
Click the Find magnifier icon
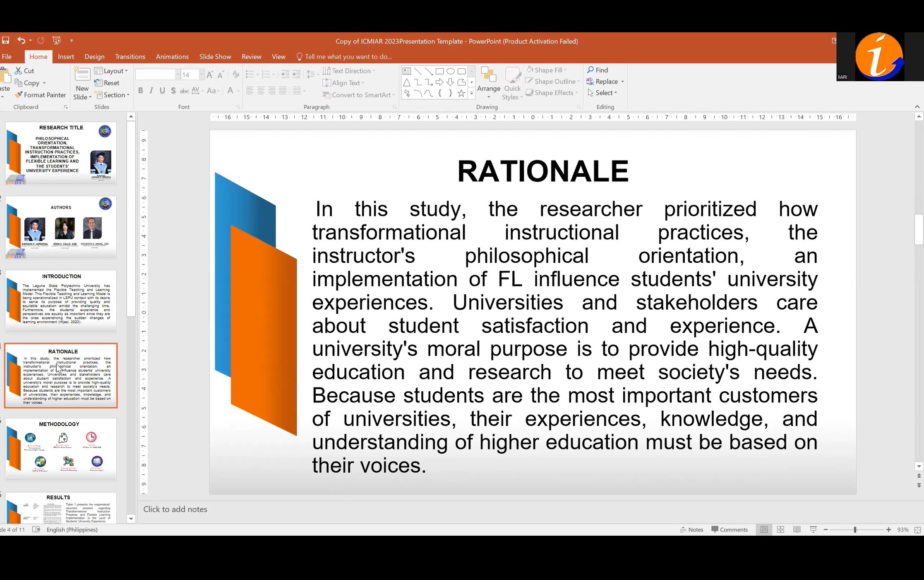click(x=590, y=70)
